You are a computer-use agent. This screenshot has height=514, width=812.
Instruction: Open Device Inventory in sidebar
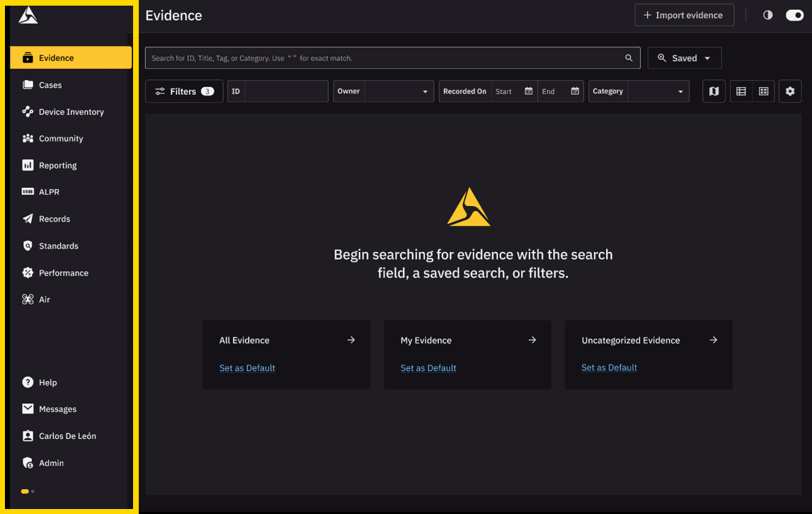click(71, 112)
